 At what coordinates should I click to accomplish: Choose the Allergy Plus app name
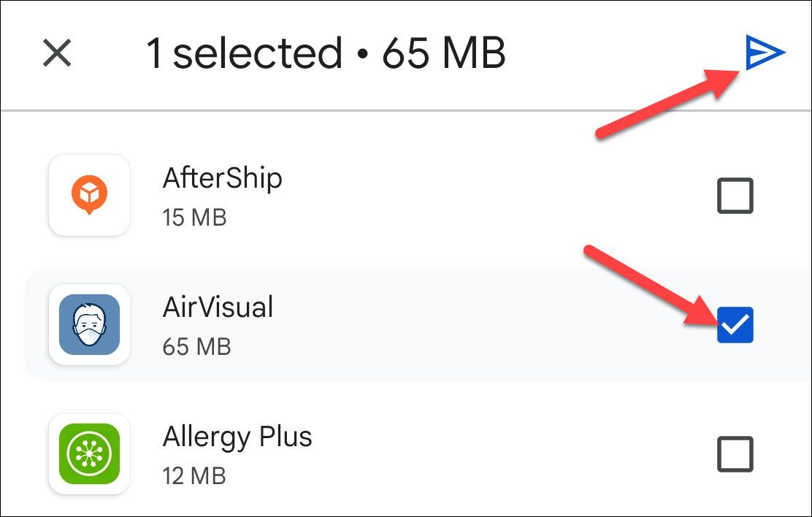tap(237, 437)
